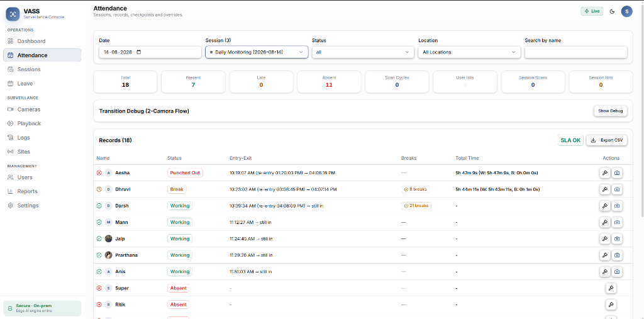Click Mann's Working status badge
644x319 pixels.
point(180,222)
